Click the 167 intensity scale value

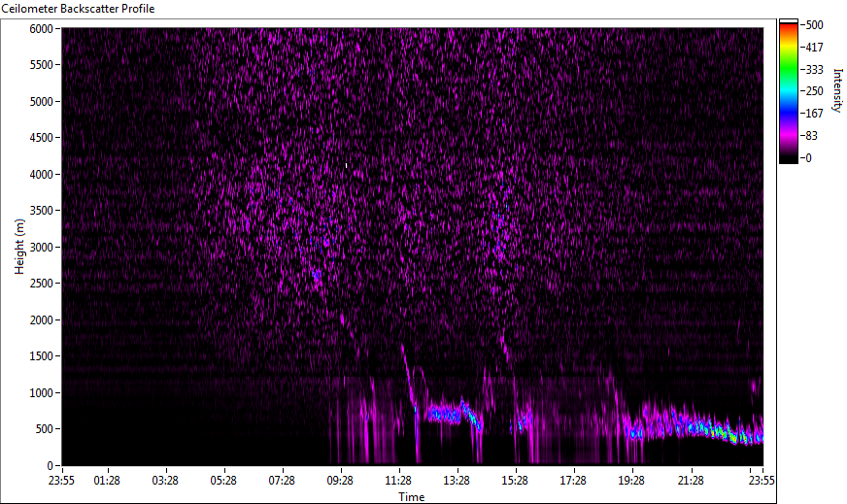[814, 114]
